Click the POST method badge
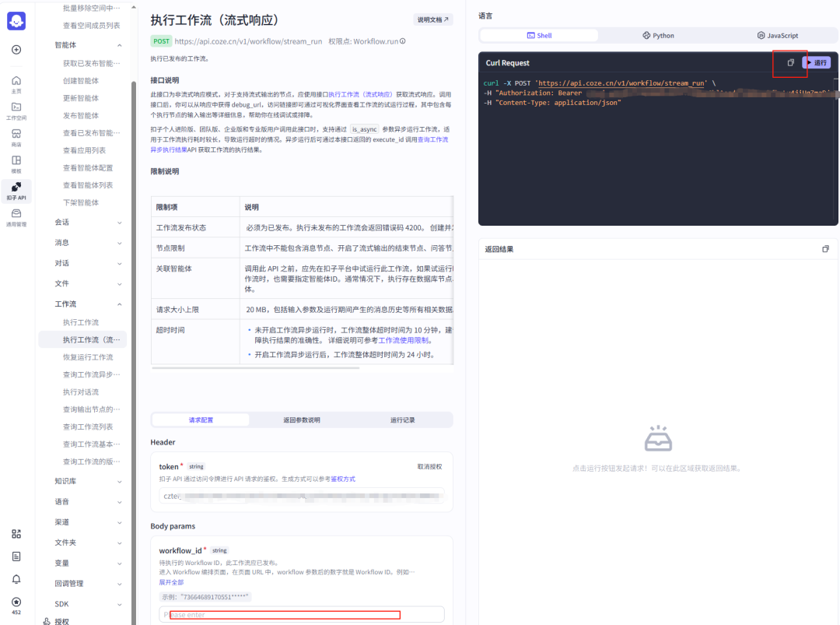Image resolution: width=840 pixels, height=625 pixels. pyautogui.click(x=161, y=41)
